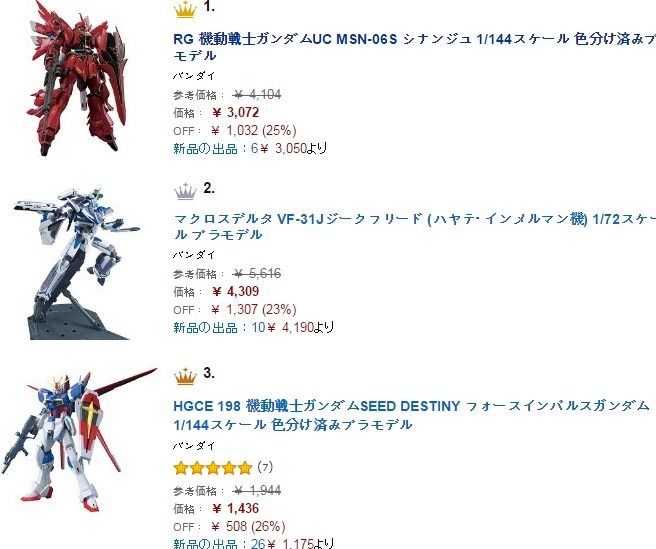Click the rank number 3 label

[209, 373]
